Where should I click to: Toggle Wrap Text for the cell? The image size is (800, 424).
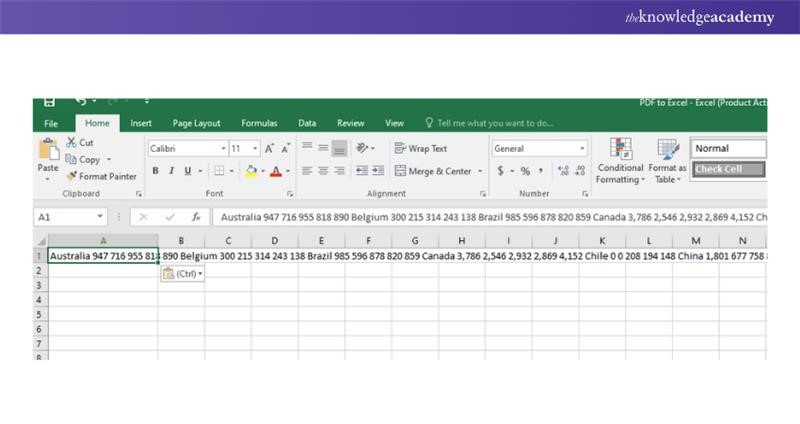pyautogui.click(x=421, y=148)
